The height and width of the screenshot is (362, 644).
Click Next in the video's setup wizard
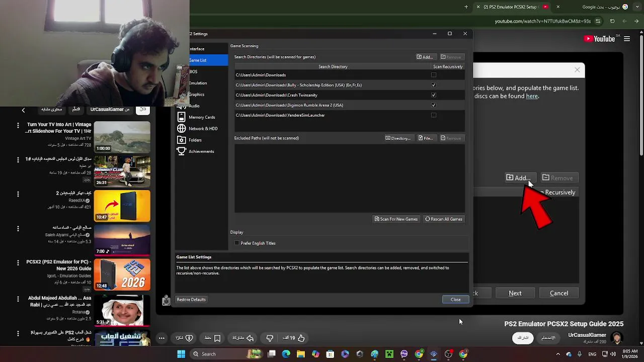[x=515, y=293]
